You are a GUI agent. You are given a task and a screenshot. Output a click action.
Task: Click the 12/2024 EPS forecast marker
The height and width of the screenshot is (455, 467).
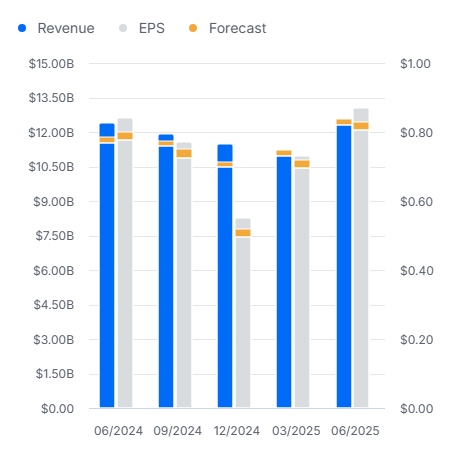(x=243, y=233)
